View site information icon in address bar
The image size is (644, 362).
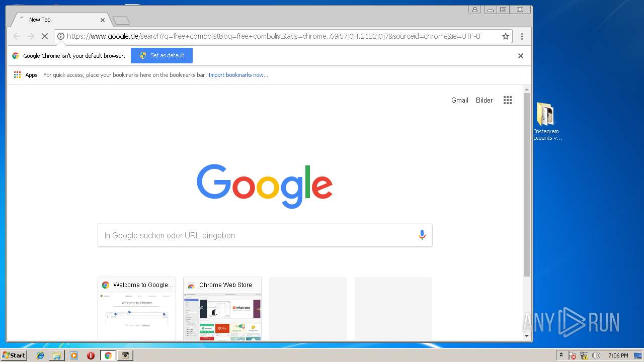[61, 36]
